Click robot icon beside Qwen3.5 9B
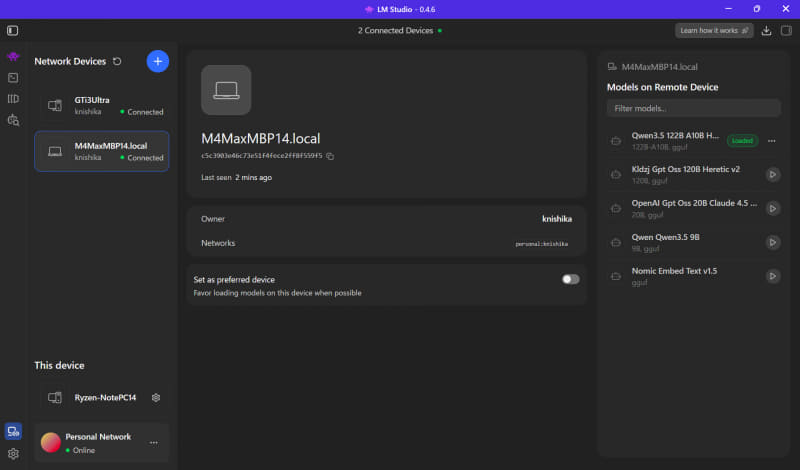800x470 pixels. point(616,242)
